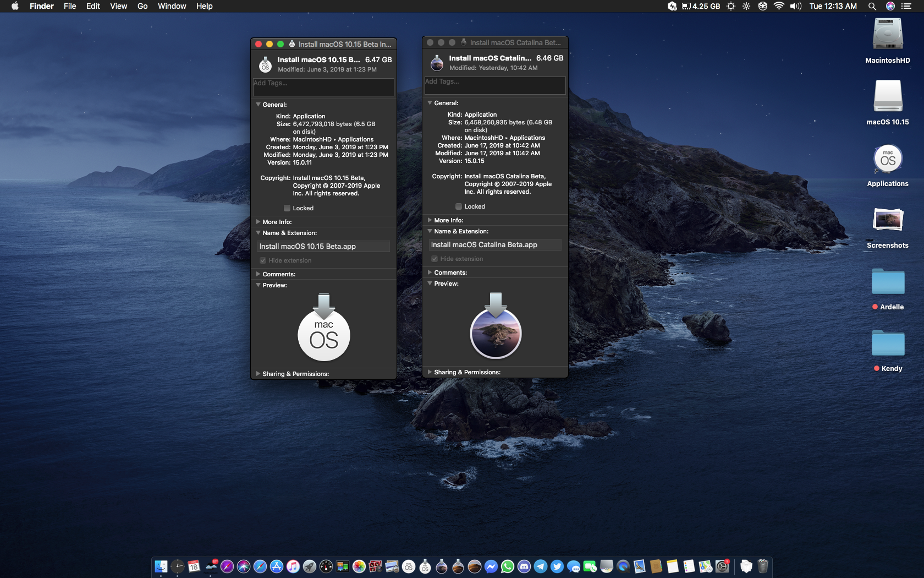Expand Sharing & Permissions in Catalina window
This screenshot has height=578, width=924.
430,372
